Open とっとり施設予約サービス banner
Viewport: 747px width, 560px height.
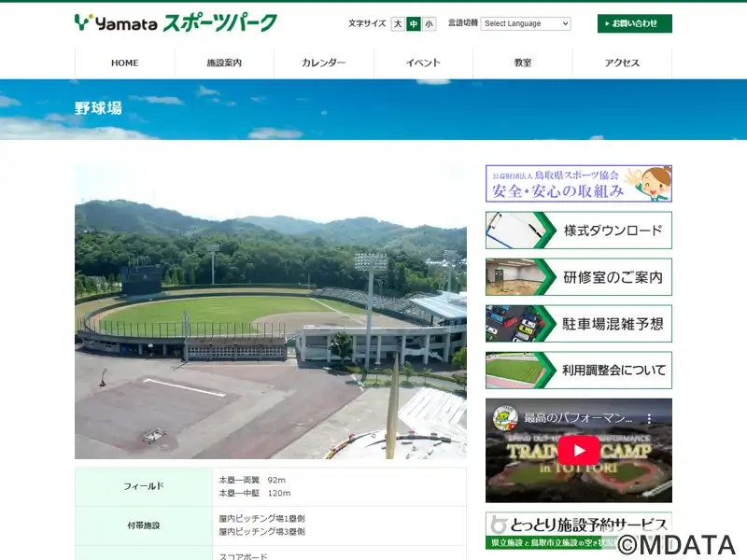click(x=579, y=531)
